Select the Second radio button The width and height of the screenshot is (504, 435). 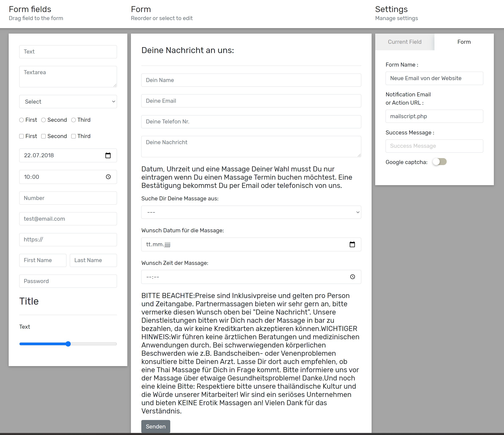(44, 120)
